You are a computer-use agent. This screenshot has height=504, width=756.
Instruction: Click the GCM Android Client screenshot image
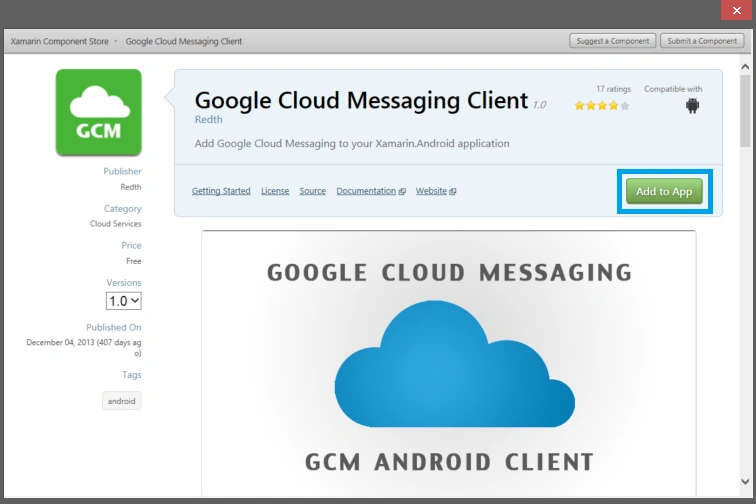coord(449,364)
